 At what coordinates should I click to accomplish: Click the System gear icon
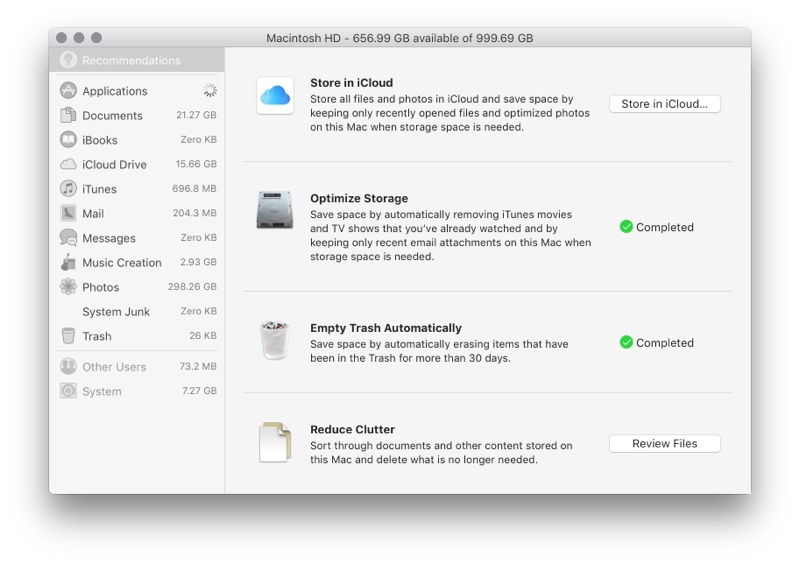point(68,390)
